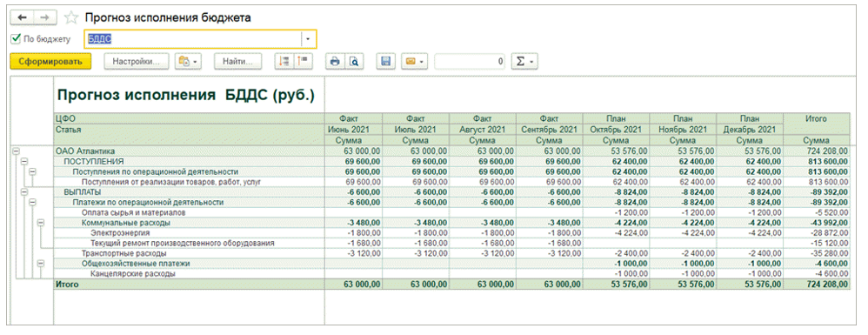Collapse the ПОСТУПЛЕНИЯ group
868x335 pixels.
23,161
